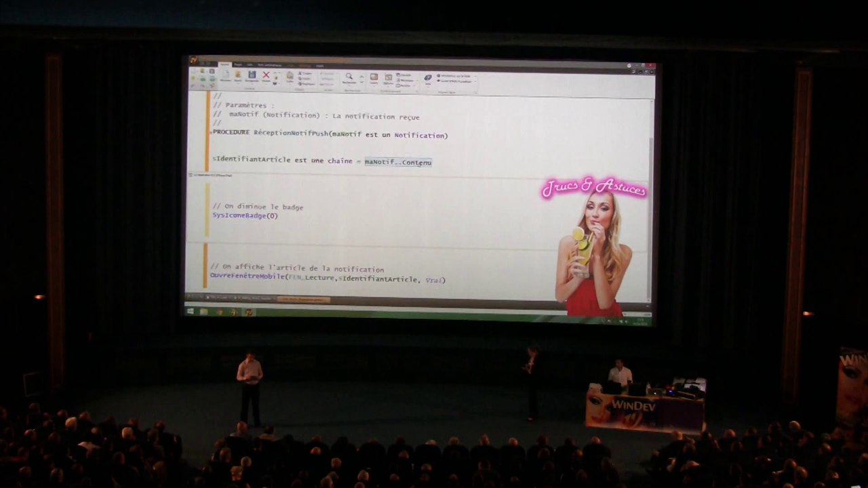Click the red X close-document ribbon icon
The image size is (868, 488).
266,75
